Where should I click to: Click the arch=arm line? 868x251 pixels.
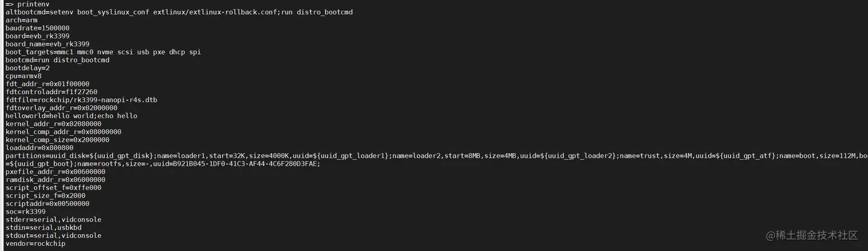tap(21, 20)
